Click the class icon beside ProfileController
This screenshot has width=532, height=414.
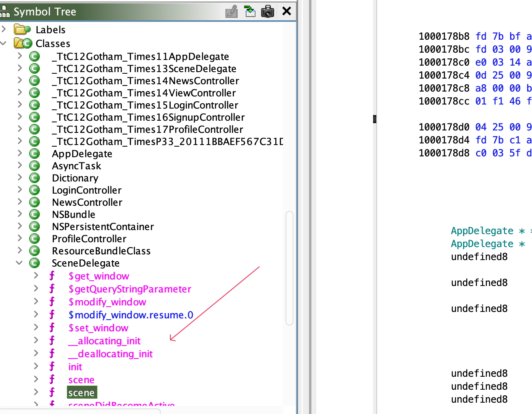click(34, 239)
